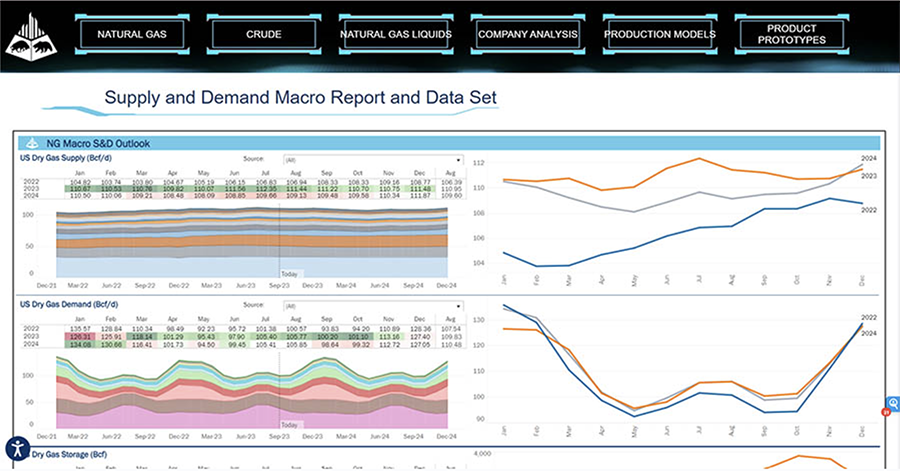Click the supply table cell 104.82

79,182
